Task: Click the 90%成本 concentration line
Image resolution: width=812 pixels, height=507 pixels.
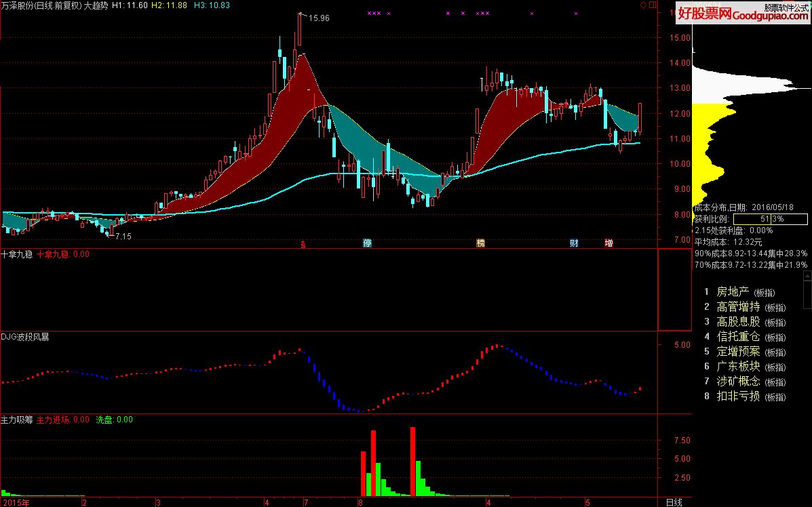Action: tap(751, 254)
